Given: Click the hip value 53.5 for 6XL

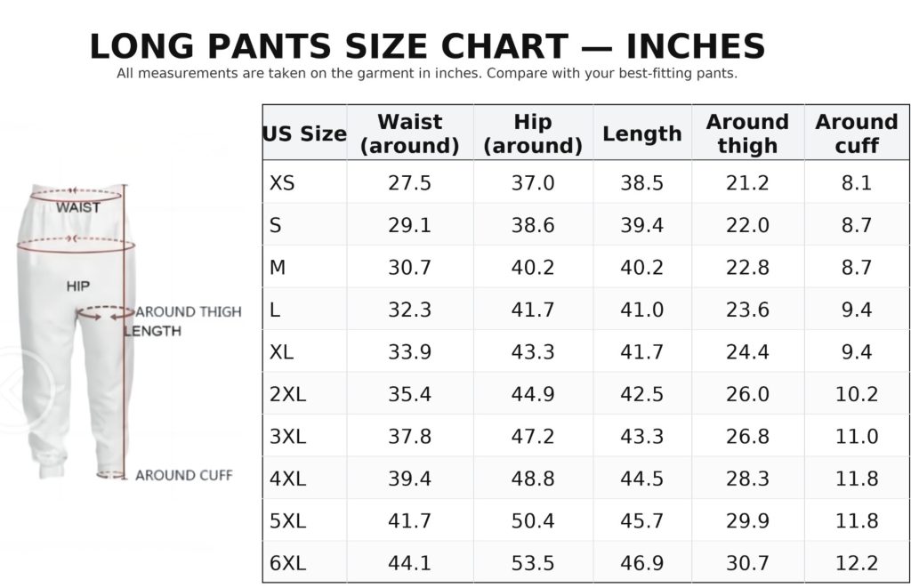Looking at the screenshot, I should click(x=533, y=563).
